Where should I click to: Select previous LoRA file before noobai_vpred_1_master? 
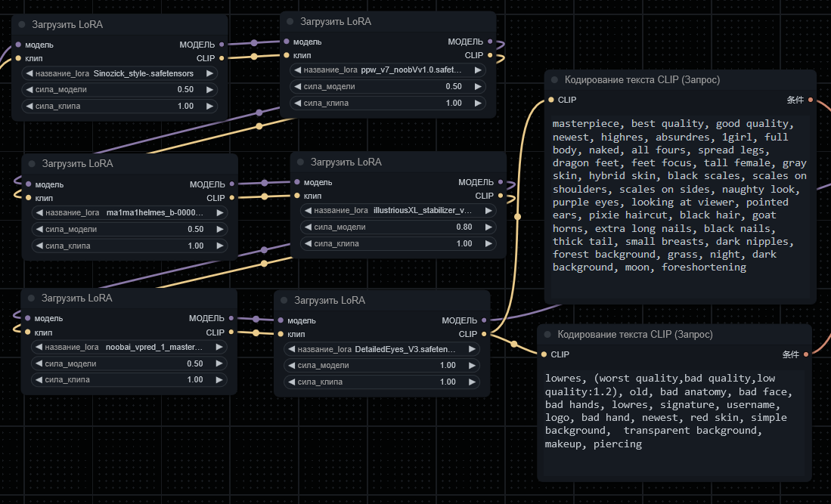[39, 348]
